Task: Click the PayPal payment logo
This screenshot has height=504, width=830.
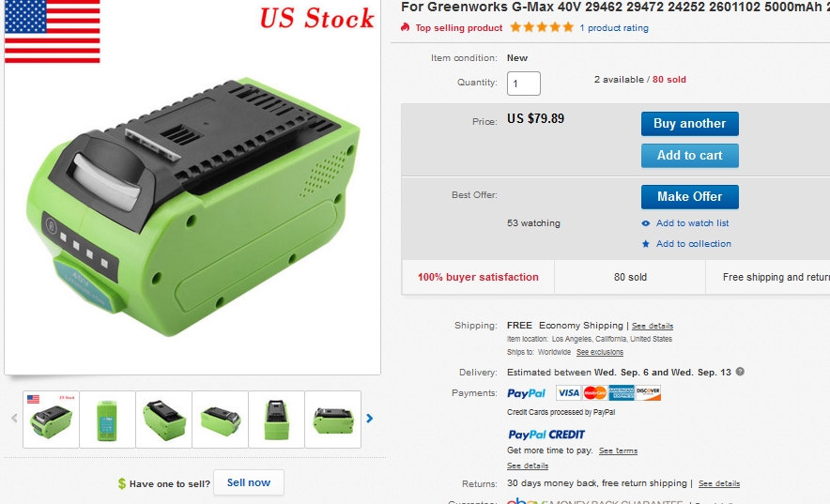Action: 526,393
